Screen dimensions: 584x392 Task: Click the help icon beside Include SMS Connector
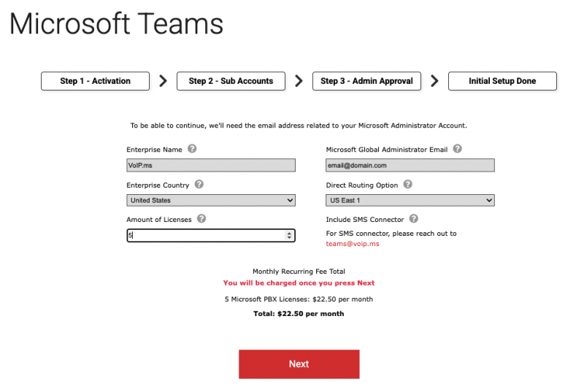[414, 218]
